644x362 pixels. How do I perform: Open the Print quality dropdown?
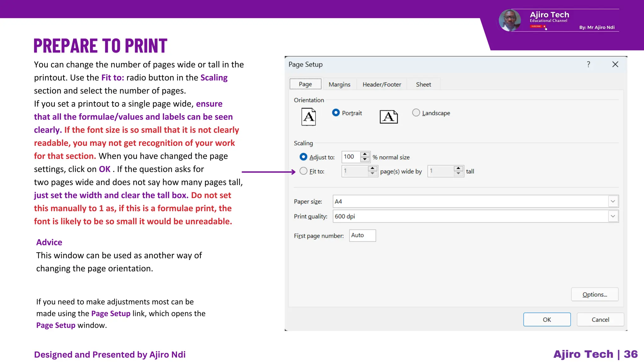click(x=613, y=216)
